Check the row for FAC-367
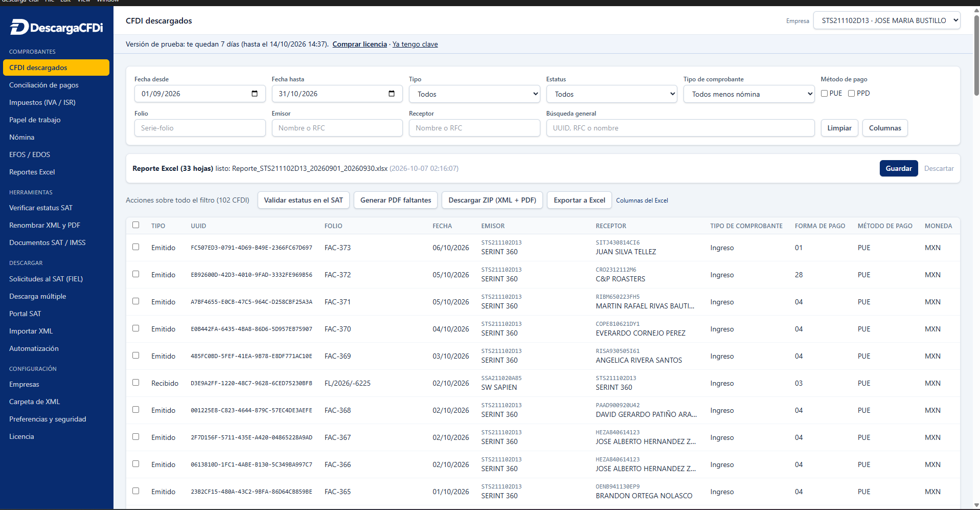 click(x=135, y=437)
